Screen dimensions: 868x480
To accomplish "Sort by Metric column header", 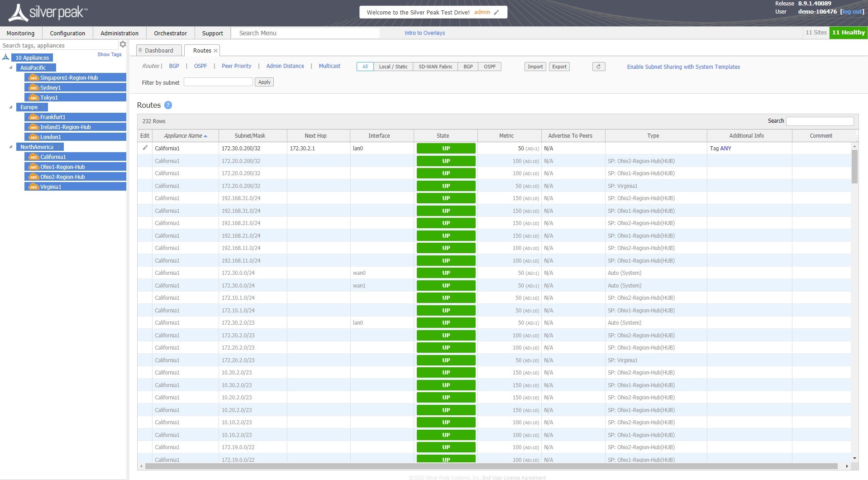I will coord(509,136).
